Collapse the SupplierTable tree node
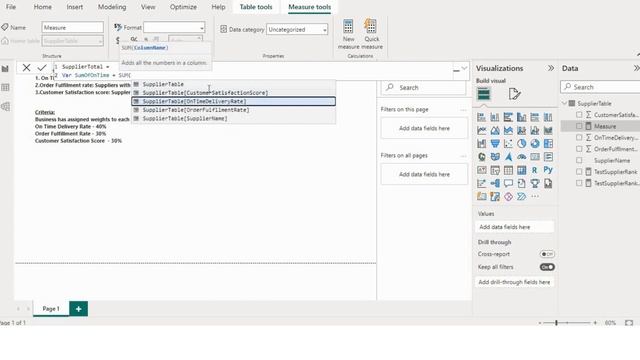 (x=564, y=103)
